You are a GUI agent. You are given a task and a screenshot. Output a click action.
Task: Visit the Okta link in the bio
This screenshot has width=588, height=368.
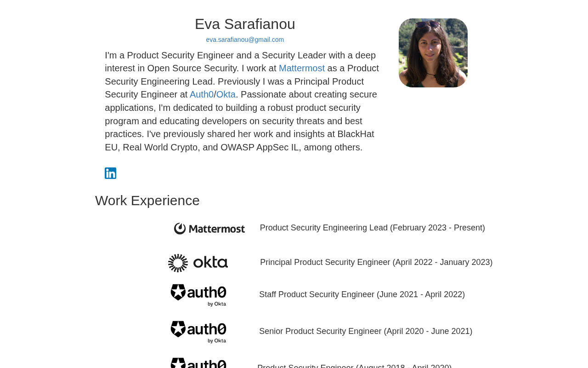click(x=226, y=95)
